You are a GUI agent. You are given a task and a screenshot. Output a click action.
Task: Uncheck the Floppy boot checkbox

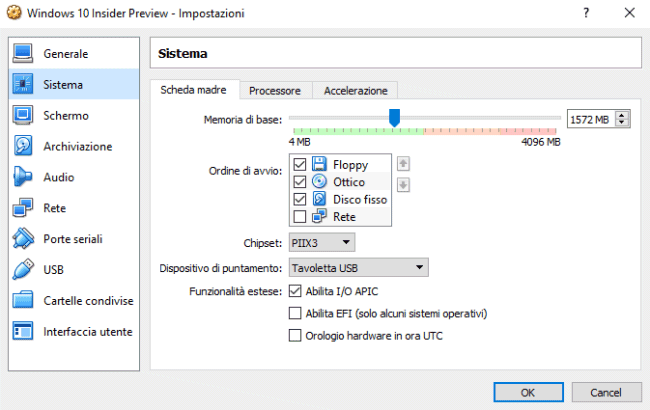click(300, 164)
